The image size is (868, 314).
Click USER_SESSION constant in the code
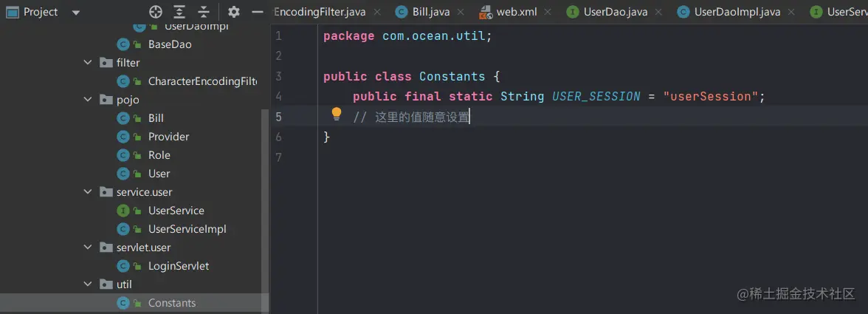(x=596, y=96)
